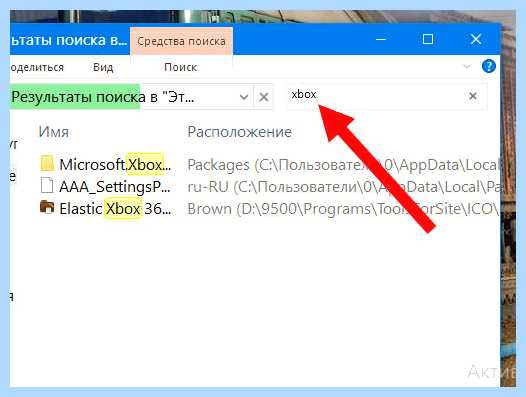Screen dimensions: 526x397
Task: Open the Вид ribbon tab
Action: (103, 67)
